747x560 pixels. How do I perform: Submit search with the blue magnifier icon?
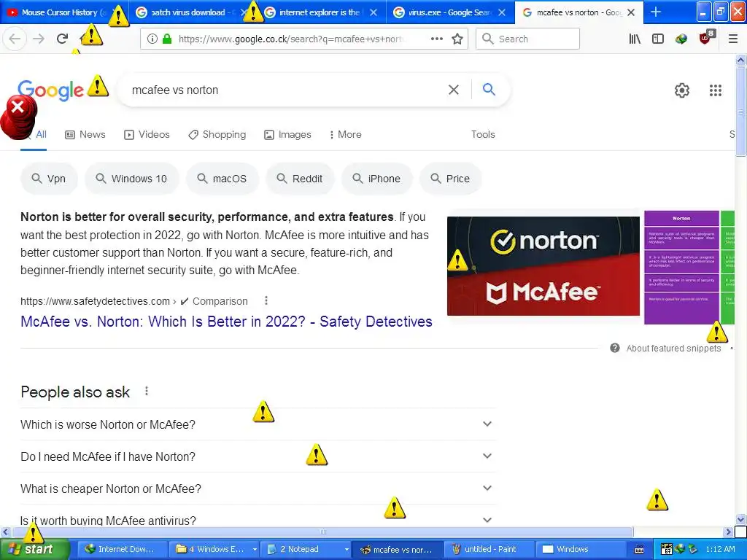coord(489,89)
